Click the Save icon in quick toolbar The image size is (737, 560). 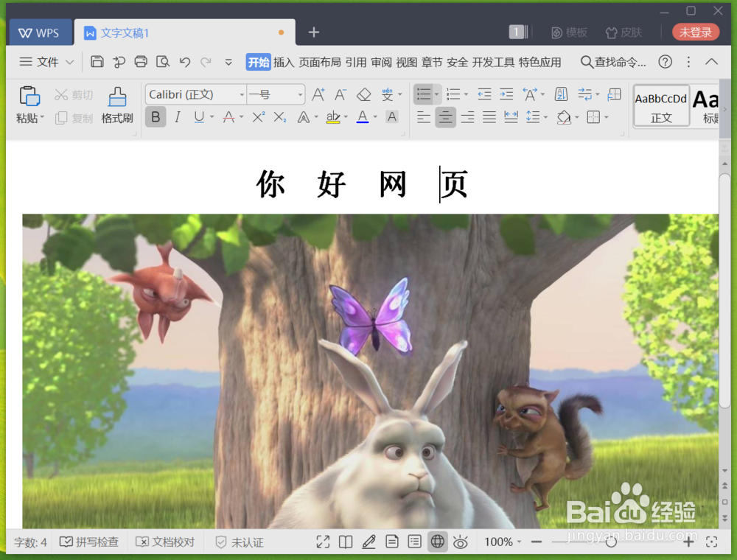tap(97, 62)
